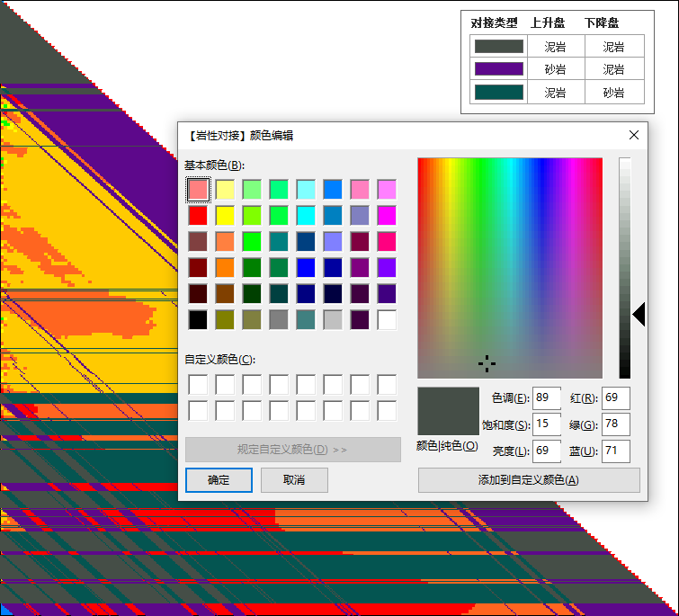Select the pure red basic color swatch
The height and width of the screenshot is (616, 679).
(x=198, y=216)
